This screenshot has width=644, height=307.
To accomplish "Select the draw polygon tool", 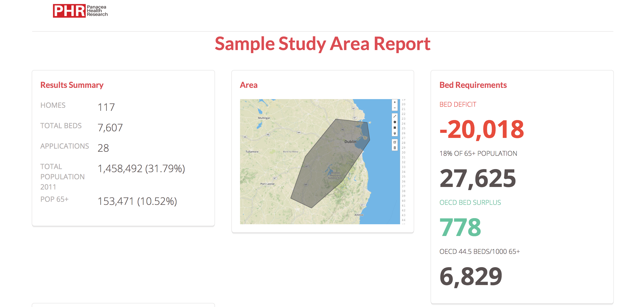I will pos(395,122).
